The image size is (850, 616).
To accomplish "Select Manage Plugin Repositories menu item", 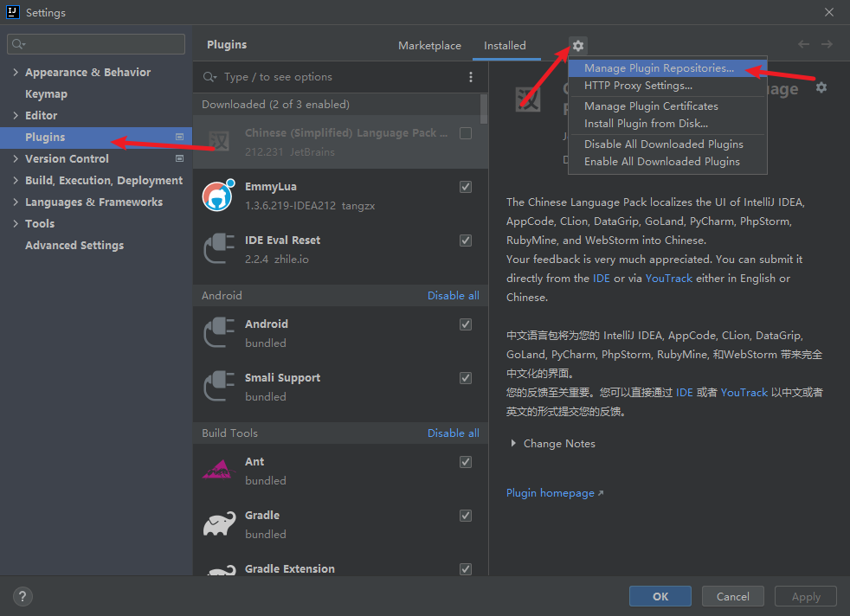I will coord(667,68).
